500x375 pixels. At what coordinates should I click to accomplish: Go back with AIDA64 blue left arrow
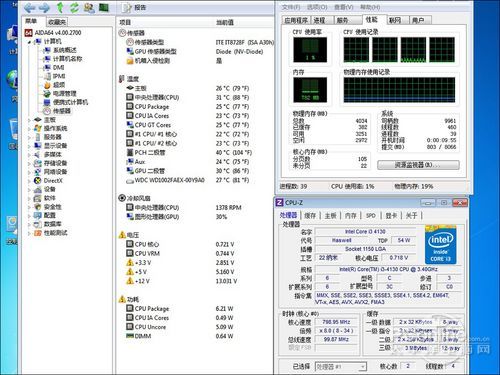[x=30, y=7]
